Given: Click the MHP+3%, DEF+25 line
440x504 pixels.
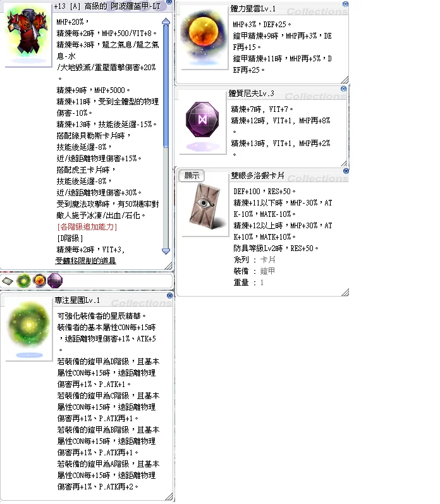Looking at the screenshot, I should tap(262, 25).
